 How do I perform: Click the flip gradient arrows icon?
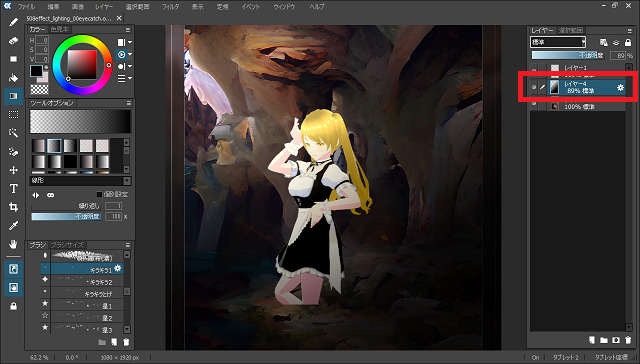tap(36, 195)
